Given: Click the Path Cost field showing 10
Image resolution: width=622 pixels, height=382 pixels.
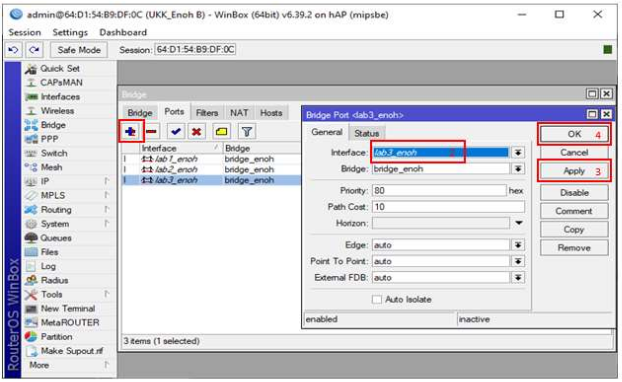Looking at the screenshot, I should tap(448, 207).
